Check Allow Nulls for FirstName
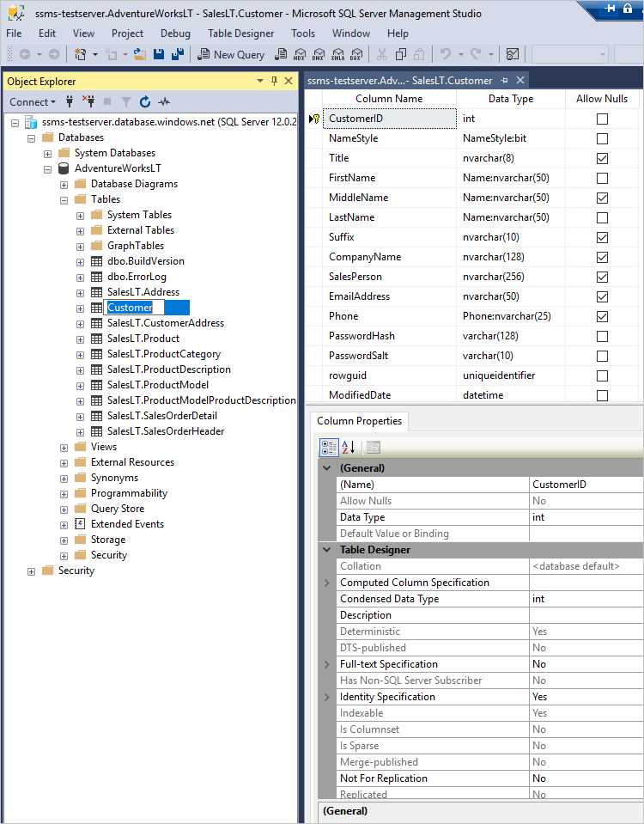The height and width of the screenshot is (824, 644). 602,178
